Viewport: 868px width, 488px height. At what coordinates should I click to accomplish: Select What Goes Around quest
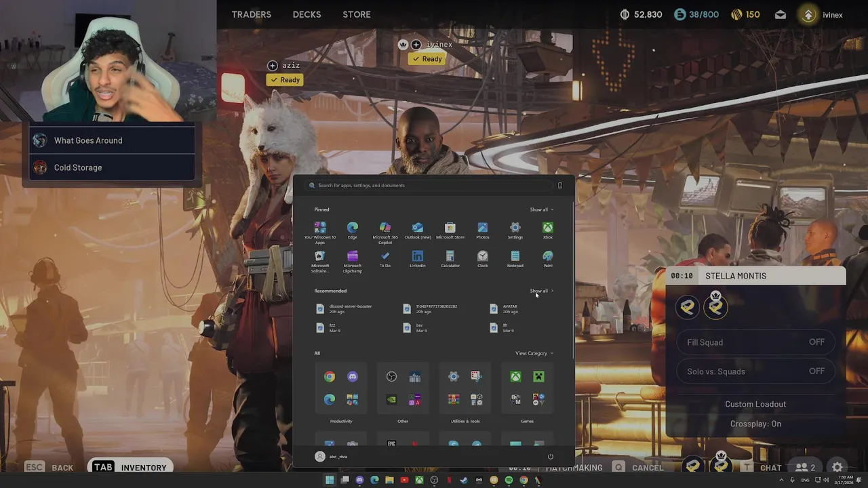(x=113, y=140)
